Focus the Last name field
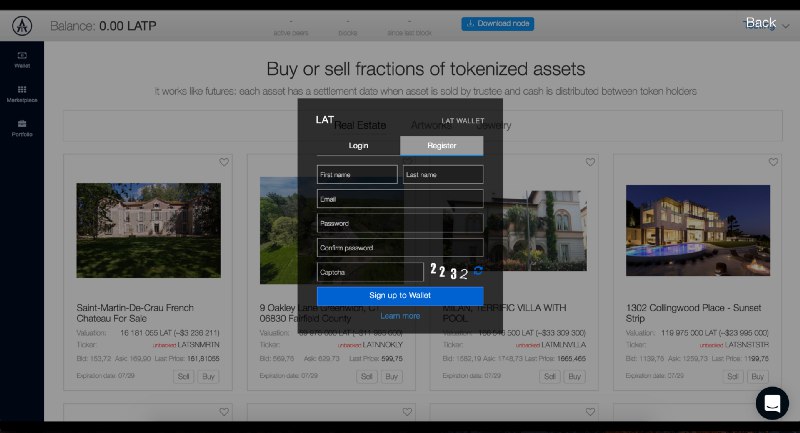The width and height of the screenshot is (800, 433). pyautogui.click(x=443, y=174)
